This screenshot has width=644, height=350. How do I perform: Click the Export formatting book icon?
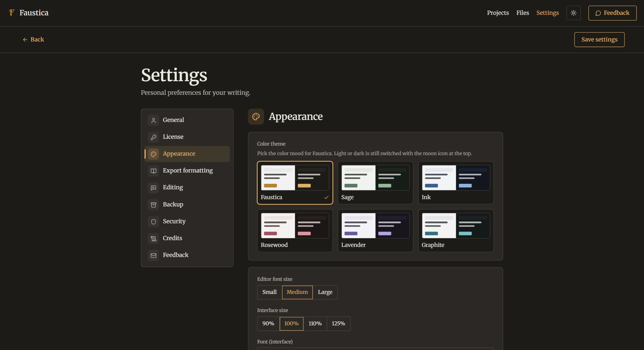[x=153, y=171]
